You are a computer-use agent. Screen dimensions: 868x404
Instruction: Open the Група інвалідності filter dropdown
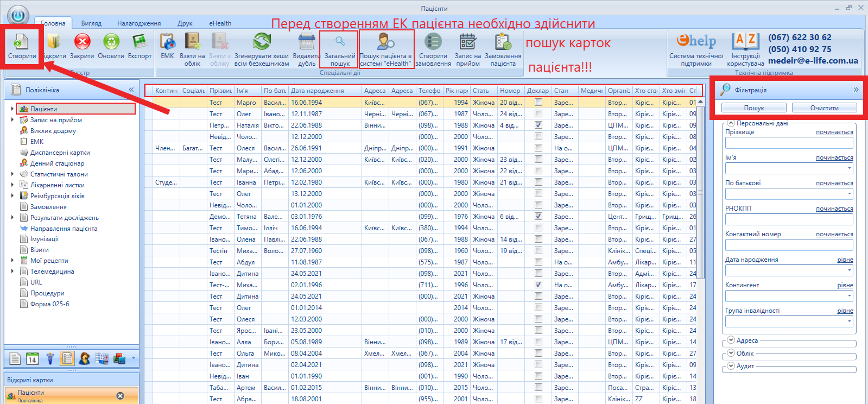[849, 321]
